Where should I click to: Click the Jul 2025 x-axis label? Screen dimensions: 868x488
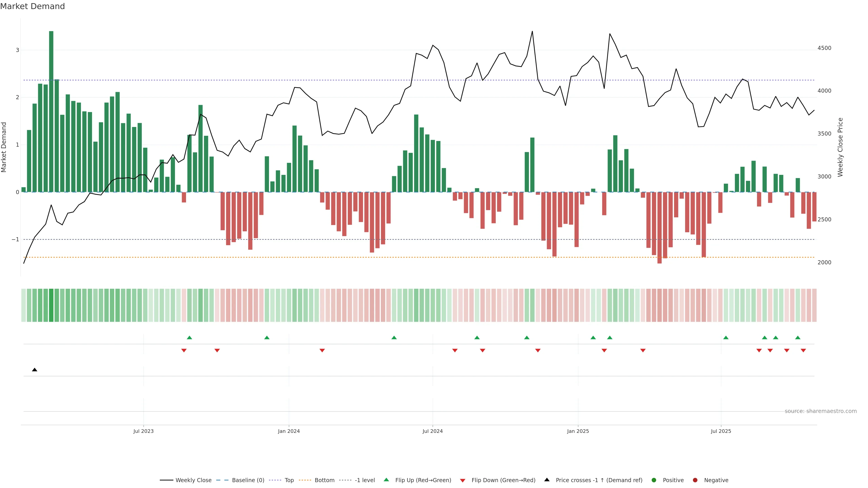pyautogui.click(x=721, y=431)
